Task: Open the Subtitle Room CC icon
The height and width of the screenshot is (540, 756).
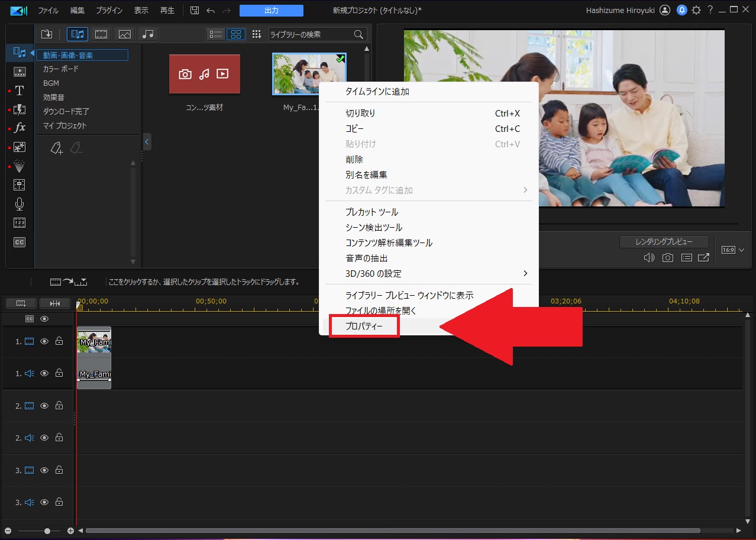Action: (20, 242)
